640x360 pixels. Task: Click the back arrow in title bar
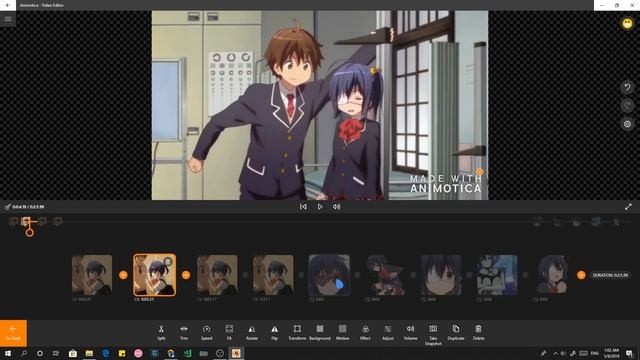[8, 5]
